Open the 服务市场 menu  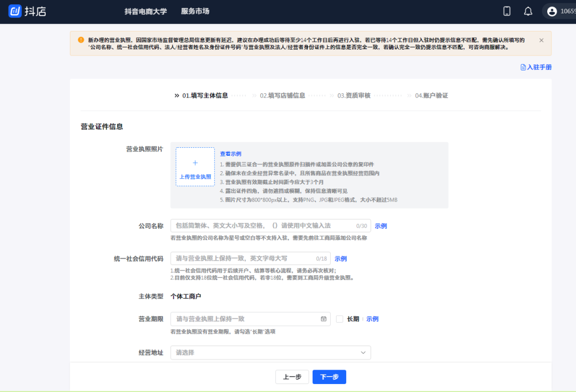pos(195,11)
